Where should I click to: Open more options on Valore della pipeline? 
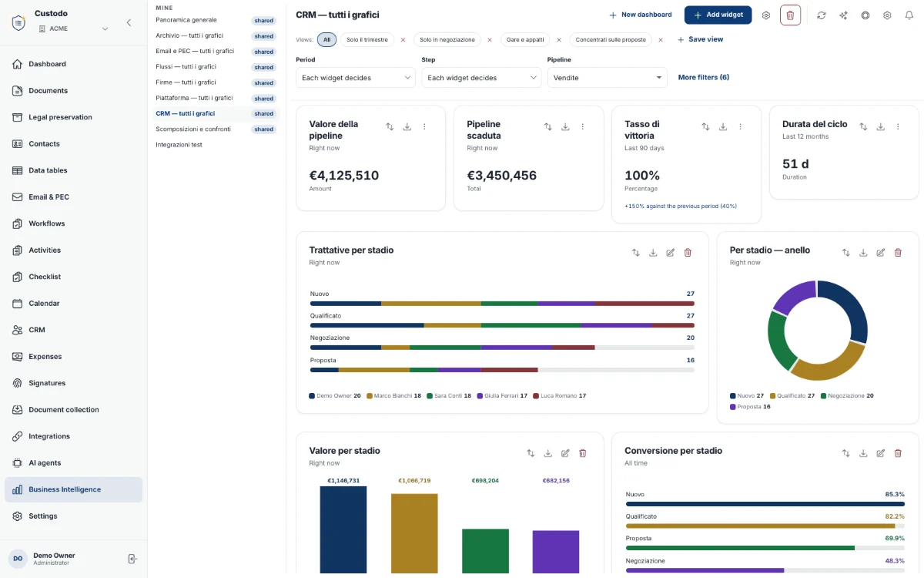pos(424,126)
